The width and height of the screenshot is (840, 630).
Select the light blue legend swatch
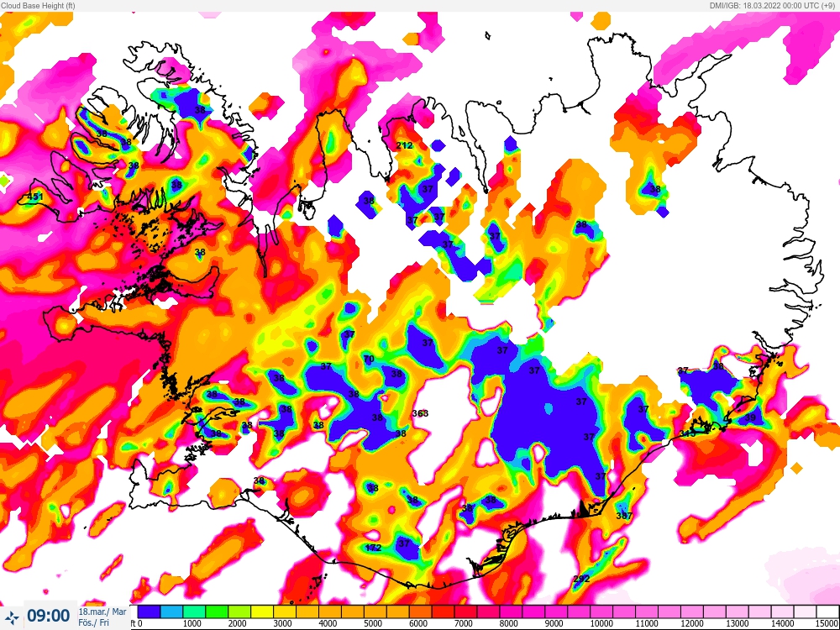pyautogui.click(x=171, y=612)
